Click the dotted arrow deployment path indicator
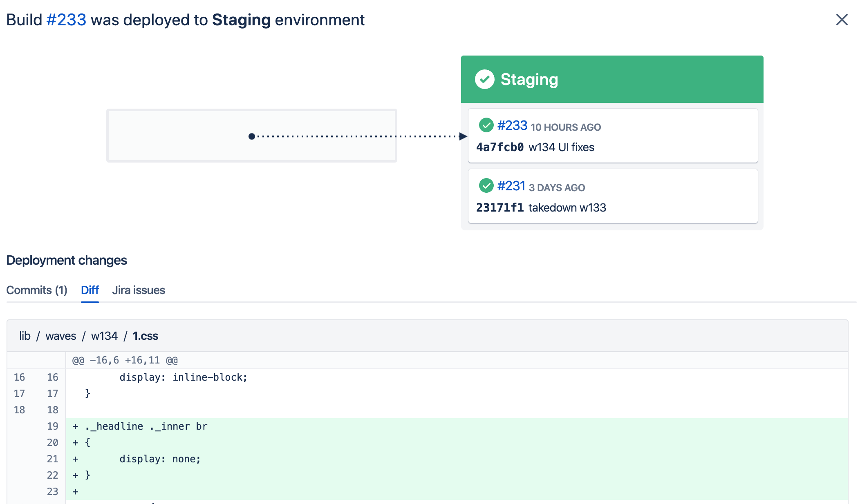Image resolution: width=860 pixels, height=504 pixels. click(360, 136)
